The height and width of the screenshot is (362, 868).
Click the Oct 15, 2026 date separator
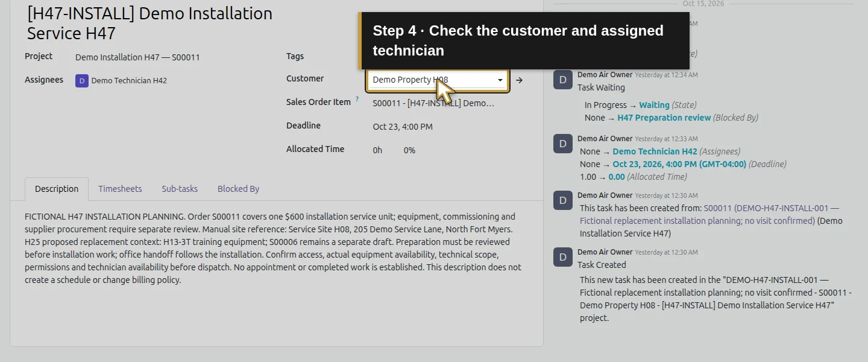point(703,4)
